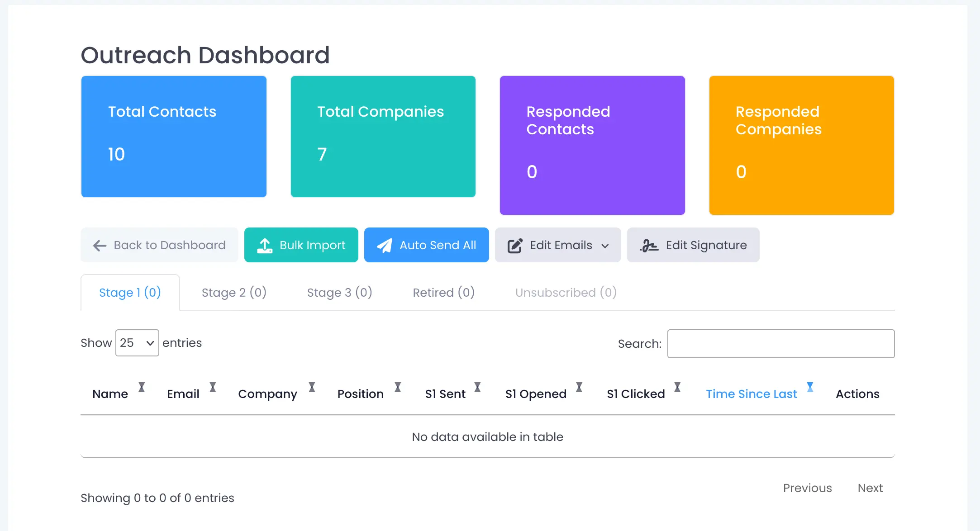Select the paper plane Auto Send icon
This screenshot has height=531, width=980.
coord(385,245)
